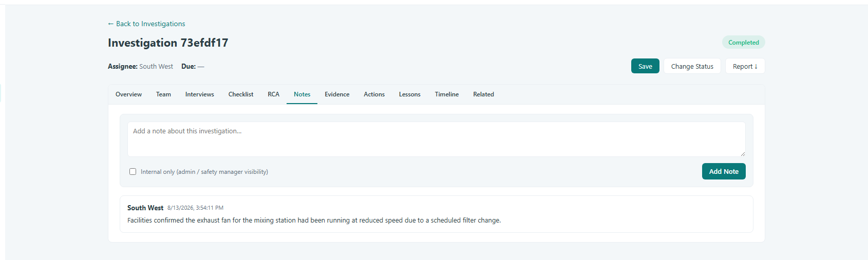Switch to the Overview tab
This screenshot has width=868, height=260.
point(128,94)
